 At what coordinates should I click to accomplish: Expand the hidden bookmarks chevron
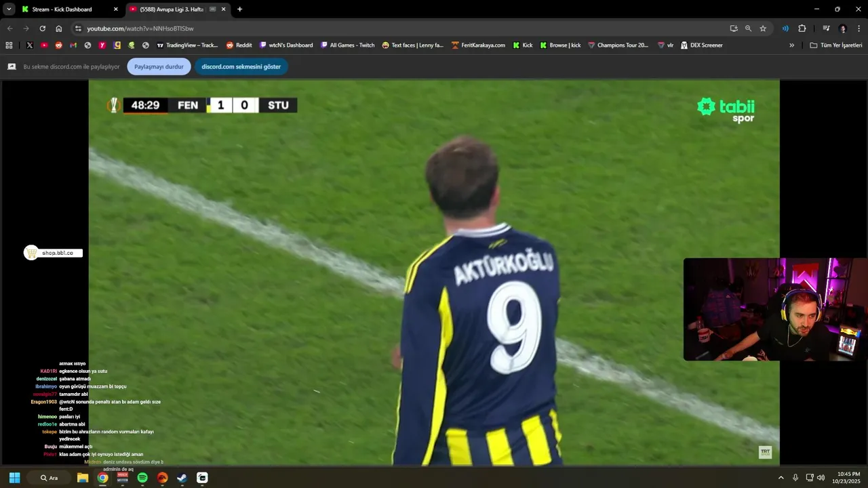(791, 45)
